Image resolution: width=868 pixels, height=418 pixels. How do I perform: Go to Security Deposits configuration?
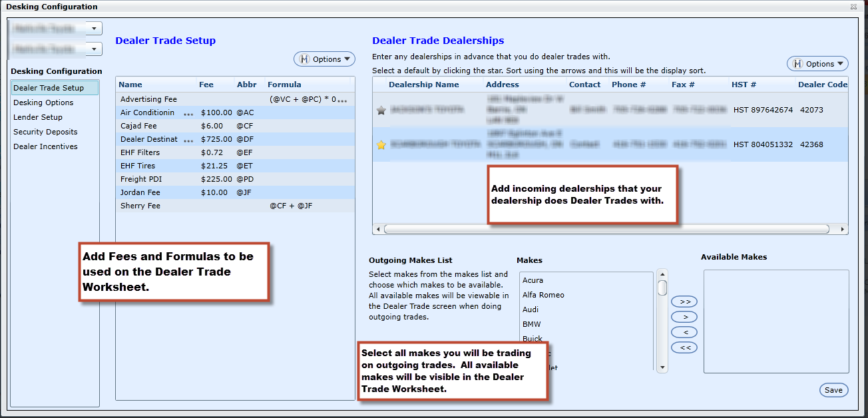point(45,132)
